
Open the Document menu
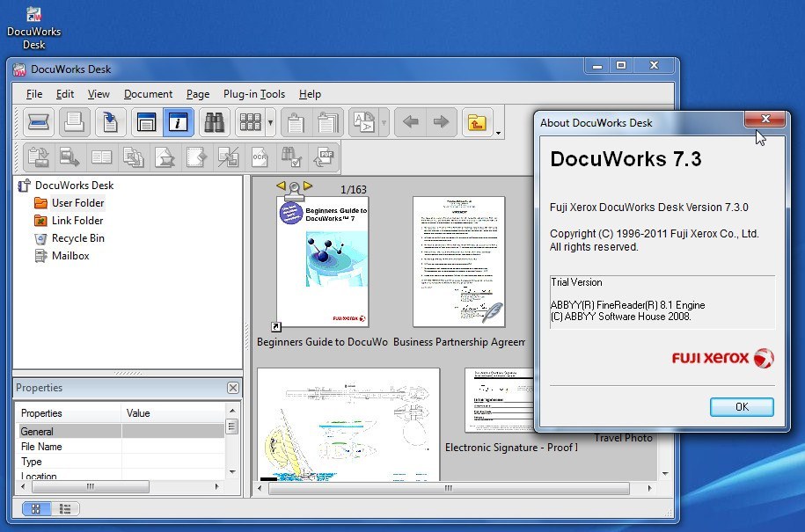coord(148,94)
